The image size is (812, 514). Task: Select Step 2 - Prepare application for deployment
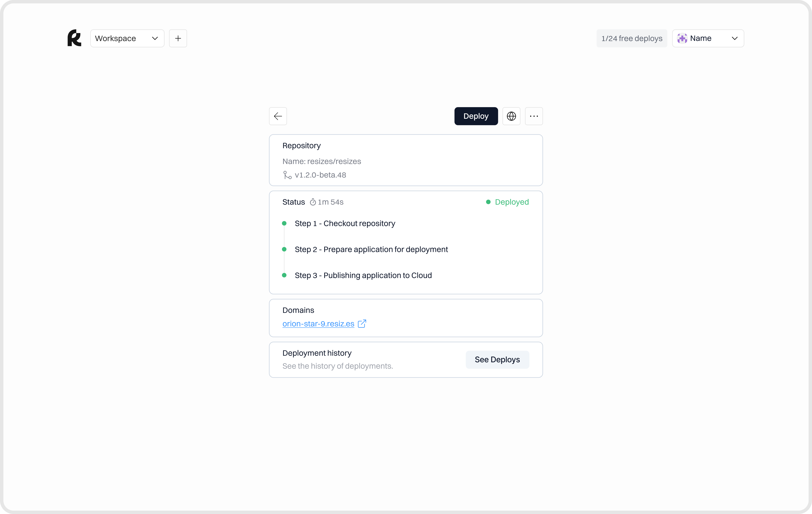371,250
